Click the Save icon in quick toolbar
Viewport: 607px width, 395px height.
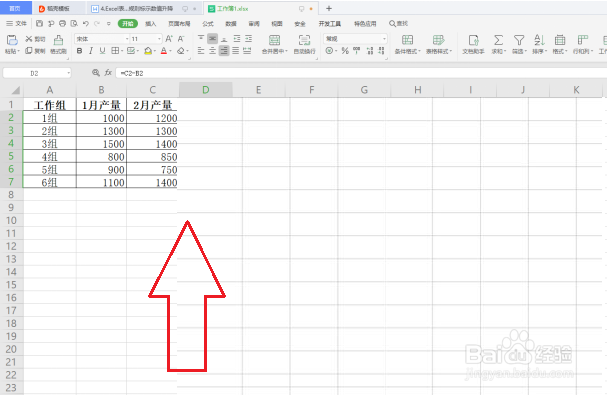[x=39, y=24]
